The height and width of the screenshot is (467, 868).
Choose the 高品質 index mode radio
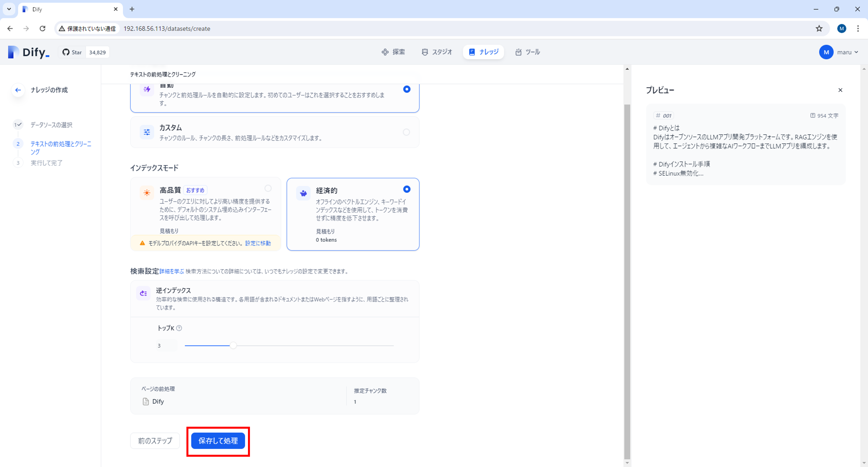(x=268, y=188)
